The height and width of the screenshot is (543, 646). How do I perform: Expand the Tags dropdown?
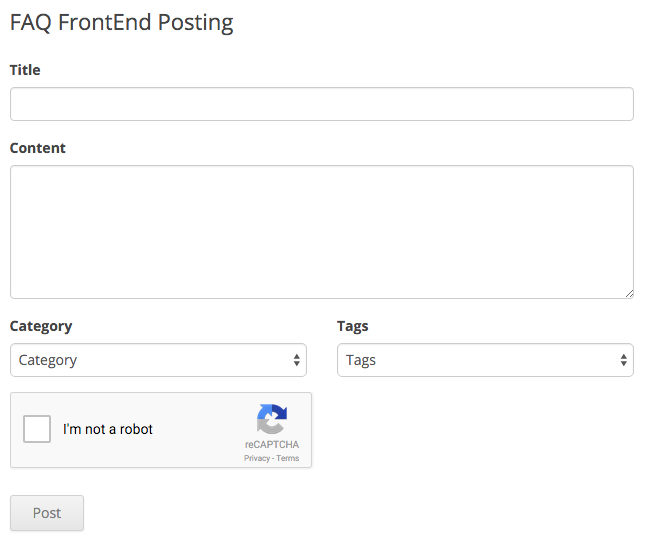pos(485,360)
